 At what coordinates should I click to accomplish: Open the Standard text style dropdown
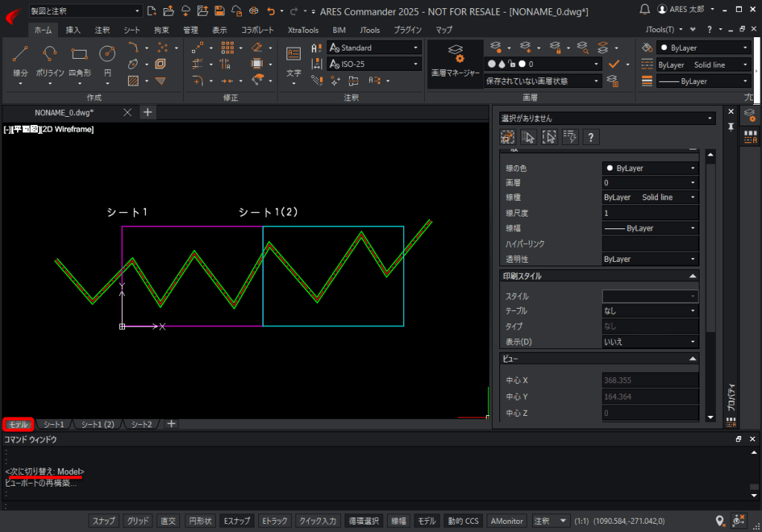(x=374, y=48)
